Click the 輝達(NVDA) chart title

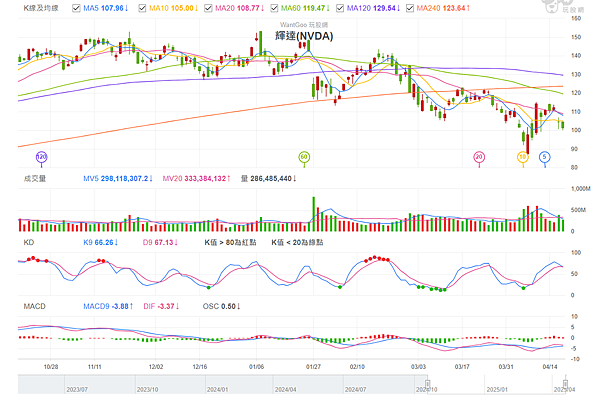tap(304, 36)
